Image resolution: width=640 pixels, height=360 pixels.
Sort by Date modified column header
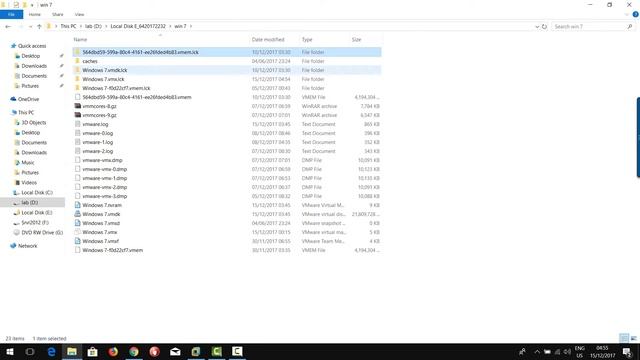(268, 40)
